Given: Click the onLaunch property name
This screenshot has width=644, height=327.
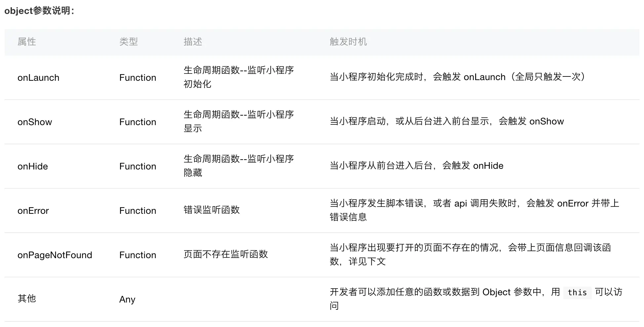Looking at the screenshot, I should coord(38,77).
